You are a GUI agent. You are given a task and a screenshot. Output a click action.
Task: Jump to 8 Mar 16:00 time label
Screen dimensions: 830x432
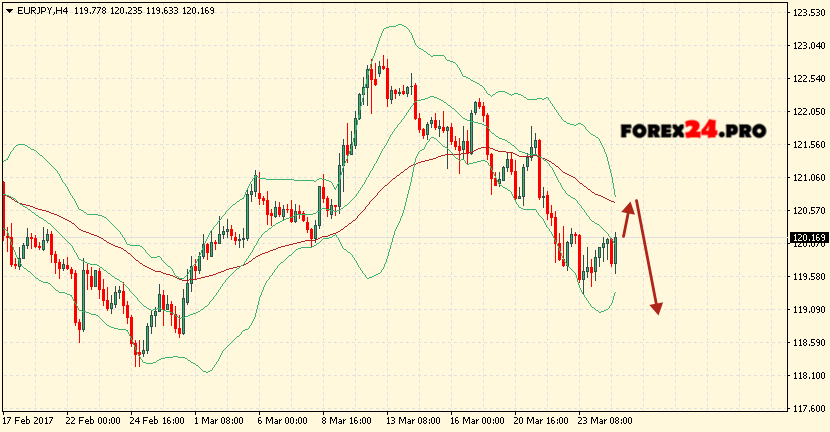(346, 422)
